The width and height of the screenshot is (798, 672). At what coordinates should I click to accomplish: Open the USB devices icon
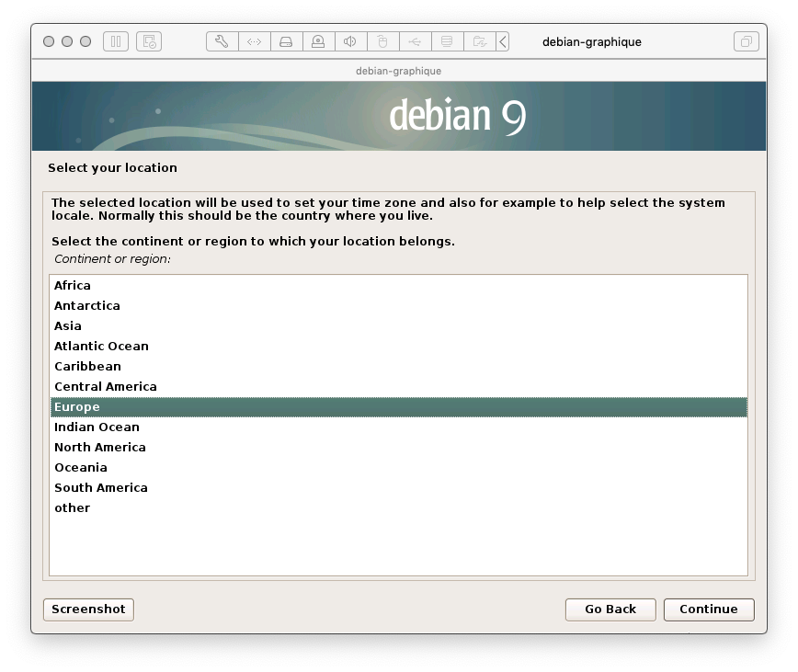pos(416,41)
